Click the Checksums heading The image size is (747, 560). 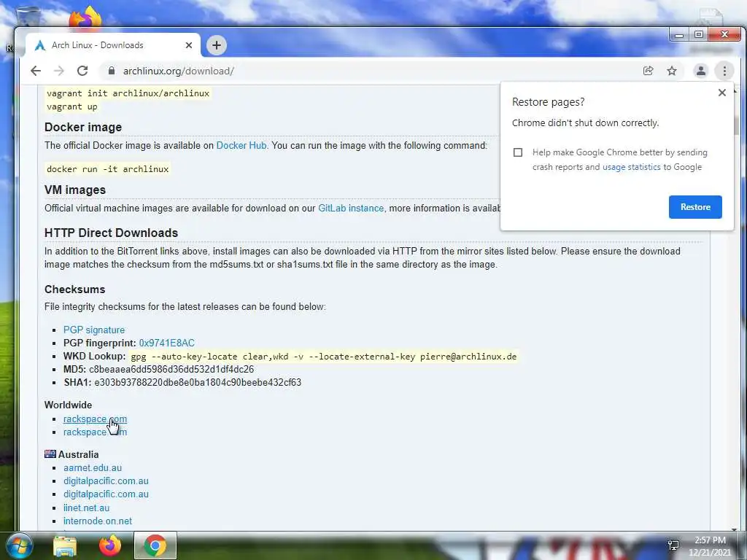coord(75,289)
